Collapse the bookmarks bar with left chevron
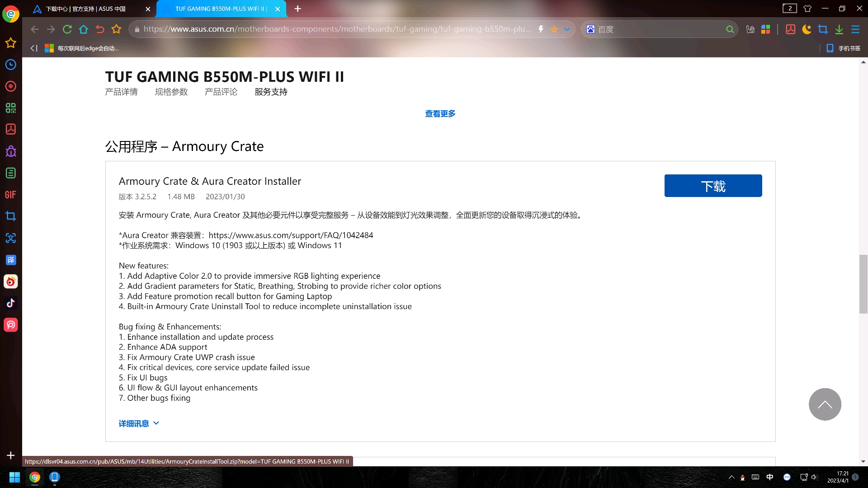This screenshot has height=488, width=868. point(34,48)
